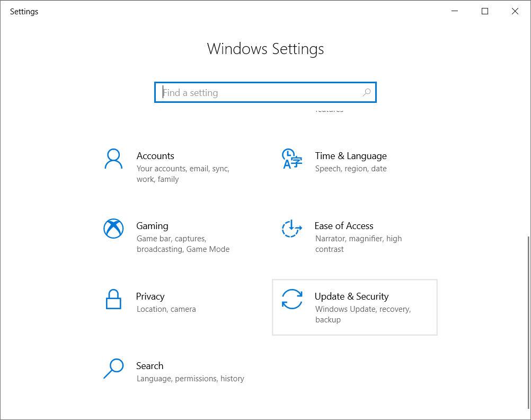The width and height of the screenshot is (531, 420).
Task: Open the Ease of Access heading
Action: tap(344, 226)
